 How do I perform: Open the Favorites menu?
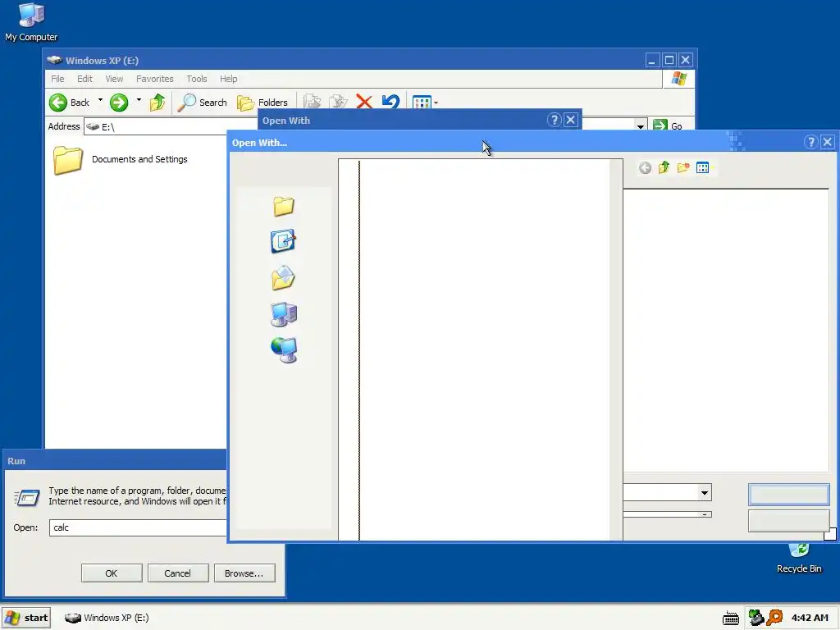click(x=155, y=79)
